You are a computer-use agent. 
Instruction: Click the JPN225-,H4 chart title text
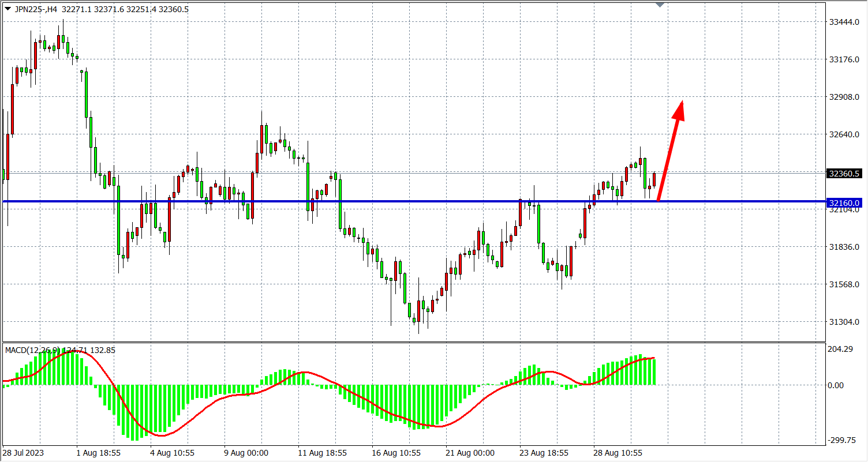click(x=36, y=9)
